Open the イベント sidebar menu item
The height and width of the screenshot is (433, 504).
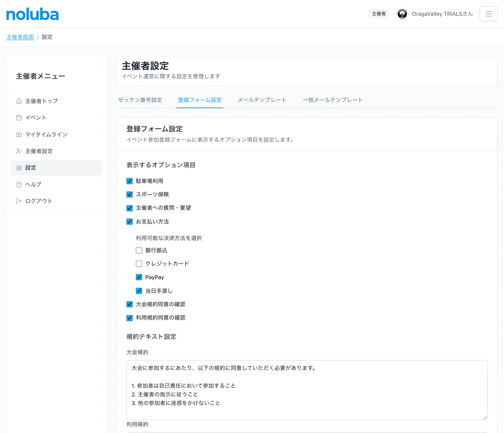tap(57, 118)
